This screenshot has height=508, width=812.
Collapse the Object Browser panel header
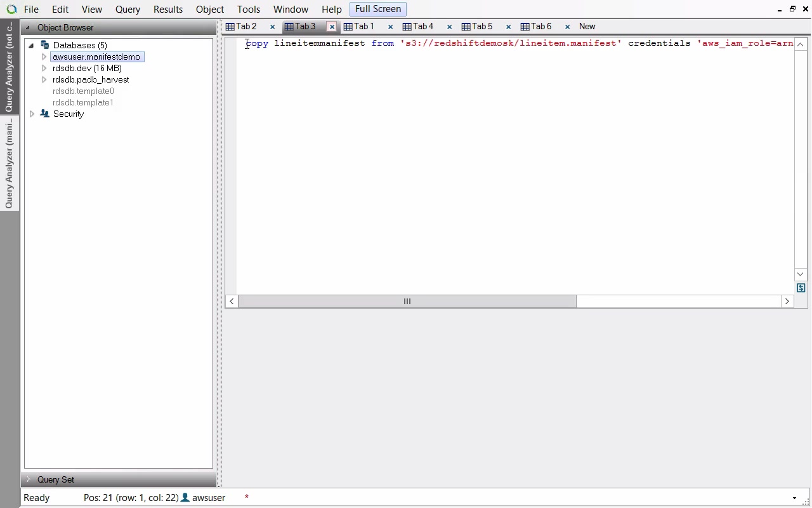pos(119,27)
